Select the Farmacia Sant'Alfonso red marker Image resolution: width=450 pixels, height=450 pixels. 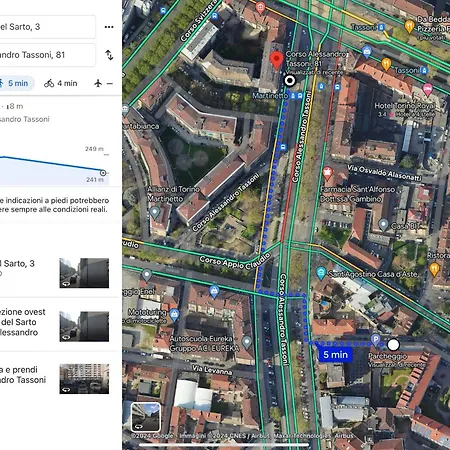click(327, 173)
